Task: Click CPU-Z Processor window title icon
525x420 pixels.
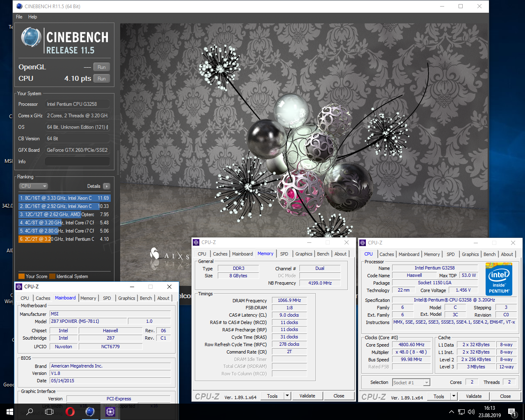Action: click(363, 243)
